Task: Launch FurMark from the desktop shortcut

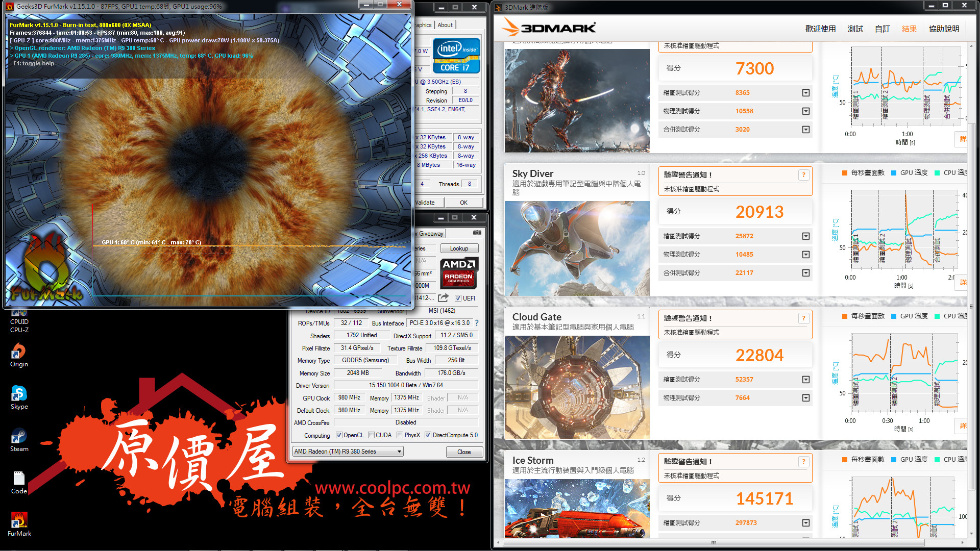Action: (x=19, y=524)
